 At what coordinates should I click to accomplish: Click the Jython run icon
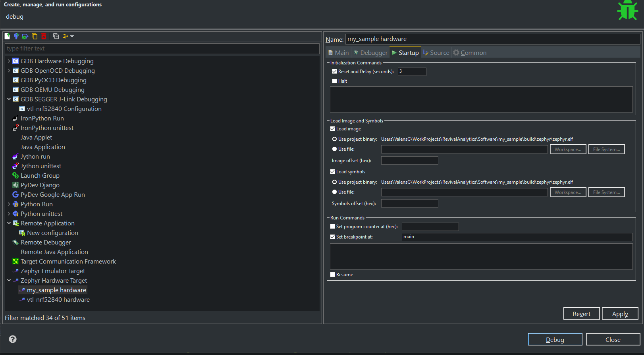tap(15, 157)
